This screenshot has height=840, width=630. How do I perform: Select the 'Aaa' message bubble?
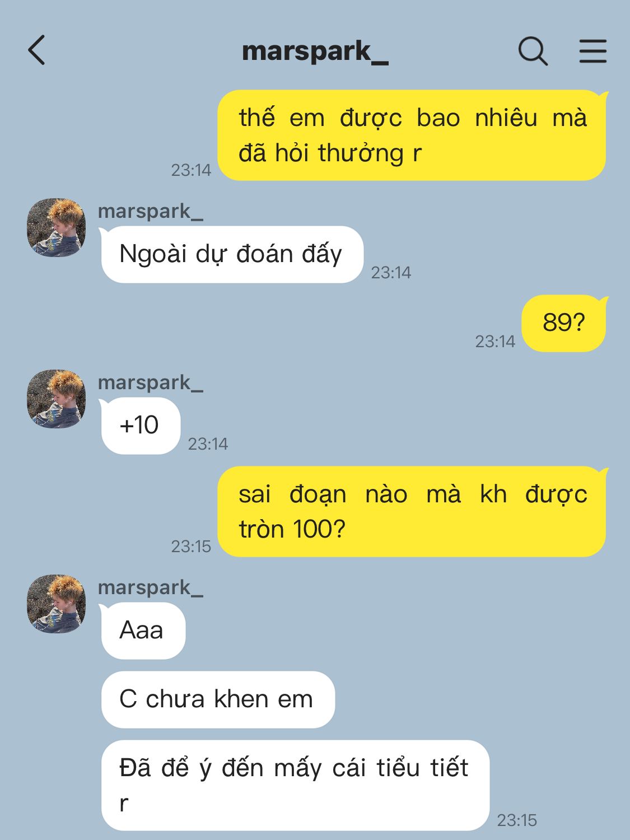[x=142, y=631]
